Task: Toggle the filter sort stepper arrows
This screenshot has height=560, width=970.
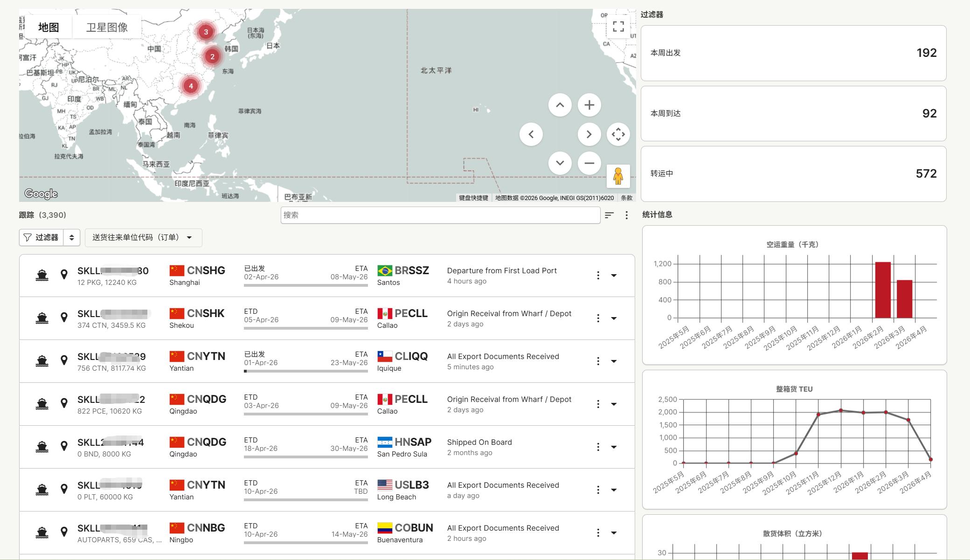Action: [71, 237]
